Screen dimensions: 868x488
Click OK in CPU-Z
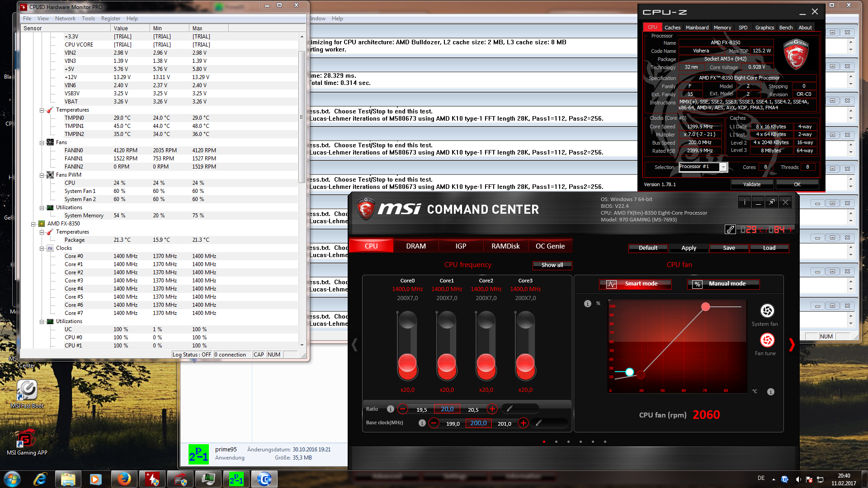click(797, 184)
